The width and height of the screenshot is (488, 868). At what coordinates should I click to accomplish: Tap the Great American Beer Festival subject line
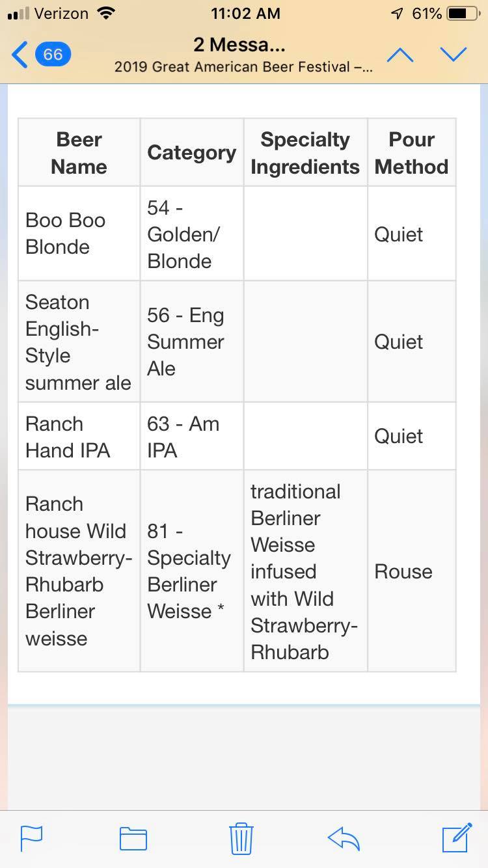(x=243, y=67)
